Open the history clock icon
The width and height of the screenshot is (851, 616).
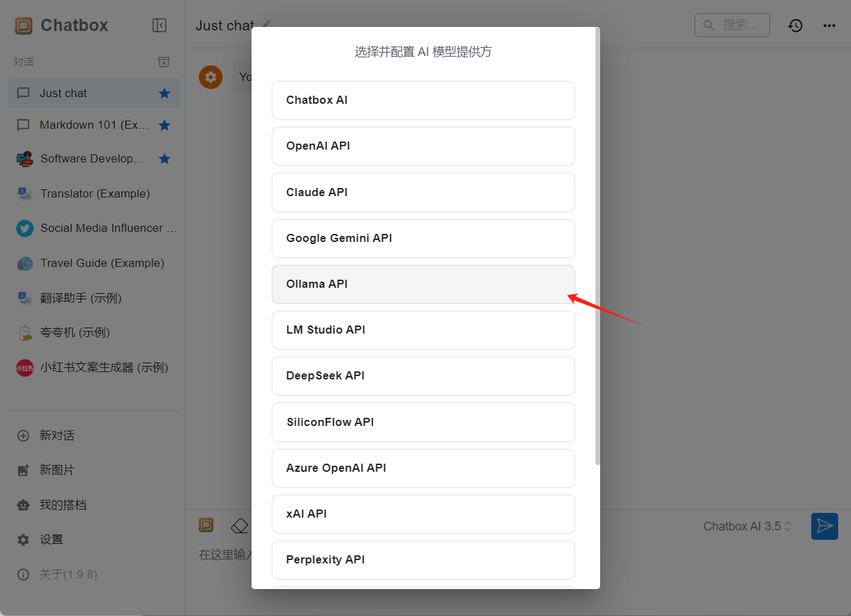pos(796,26)
